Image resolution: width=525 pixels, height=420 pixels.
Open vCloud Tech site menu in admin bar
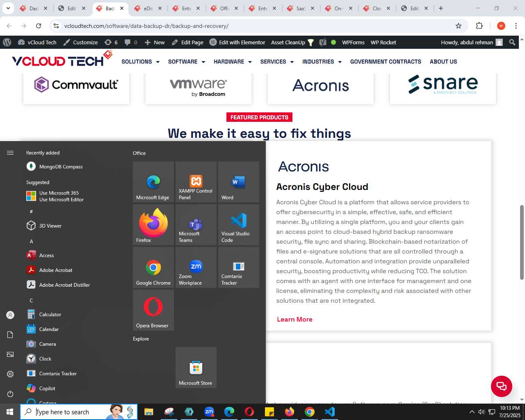coord(37,42)
